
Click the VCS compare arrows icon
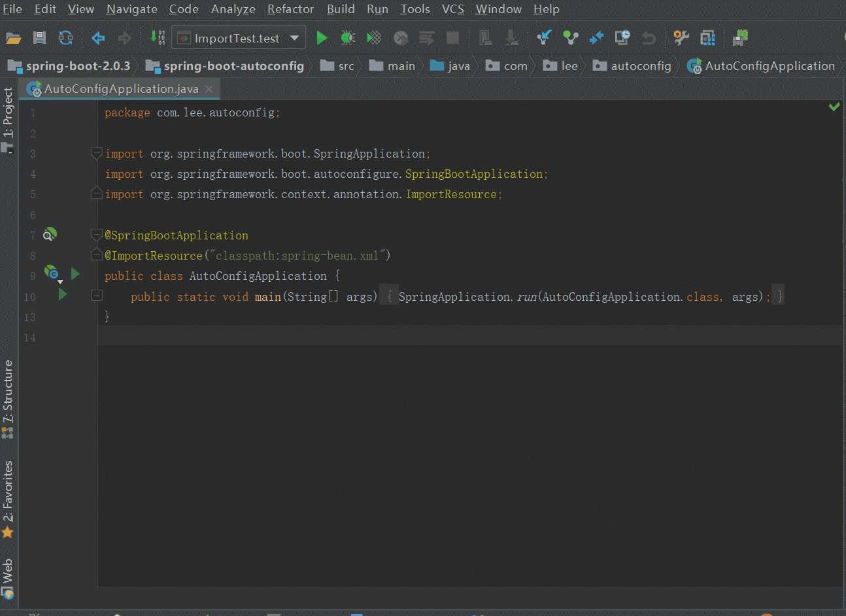pyautogui.click(x=596, y=38)
